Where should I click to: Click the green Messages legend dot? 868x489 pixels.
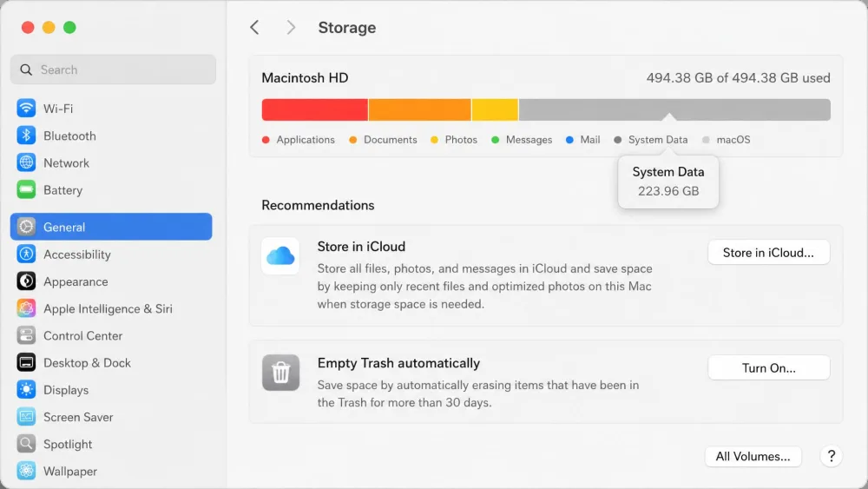(495, 140)
